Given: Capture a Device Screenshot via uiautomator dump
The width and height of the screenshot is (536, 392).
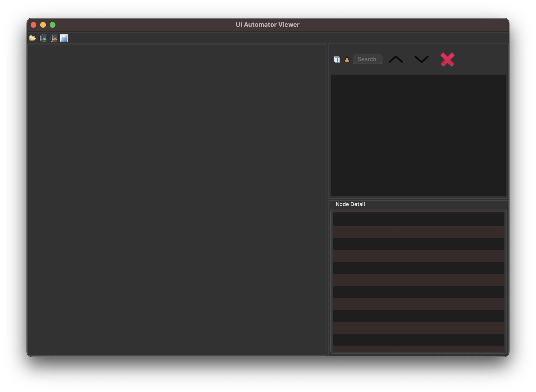Looking at the screenshot, I should coord(43,38).
